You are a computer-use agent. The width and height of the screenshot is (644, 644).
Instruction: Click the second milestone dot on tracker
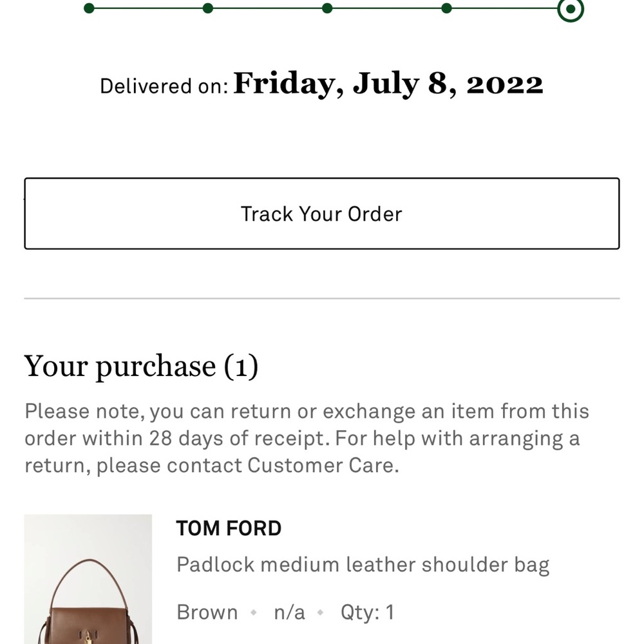point(207,9)
